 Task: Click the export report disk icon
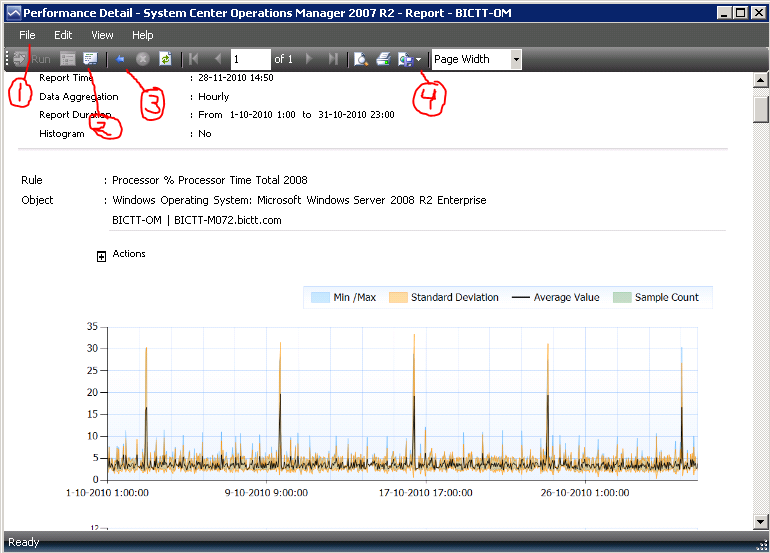(x=406, y=60)
